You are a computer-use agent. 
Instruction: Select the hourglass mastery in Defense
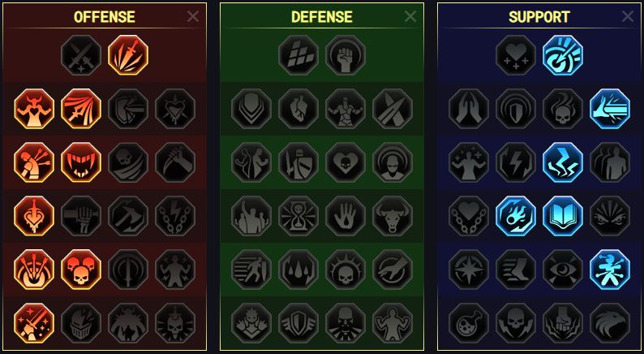pos(298,216)
